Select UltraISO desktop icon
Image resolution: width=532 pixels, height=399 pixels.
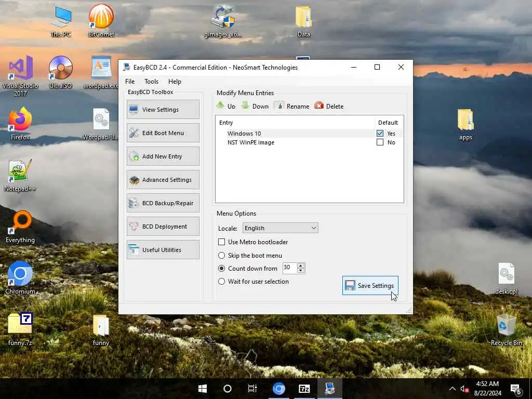pos(60,73)
